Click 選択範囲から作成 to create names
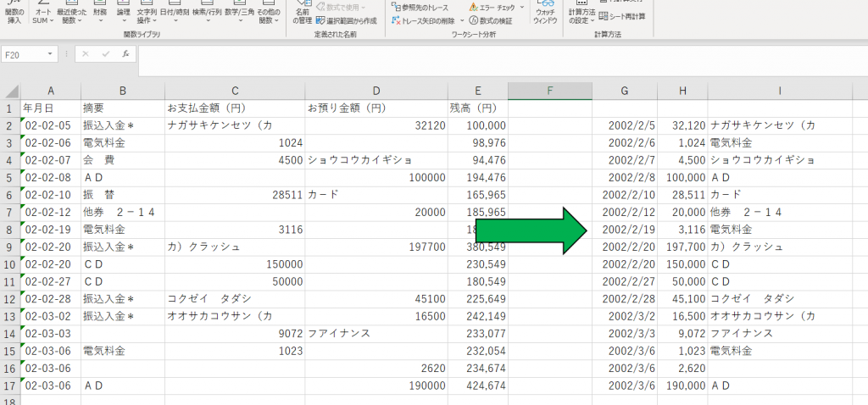 pyautogui.click(x=345, y=20)
